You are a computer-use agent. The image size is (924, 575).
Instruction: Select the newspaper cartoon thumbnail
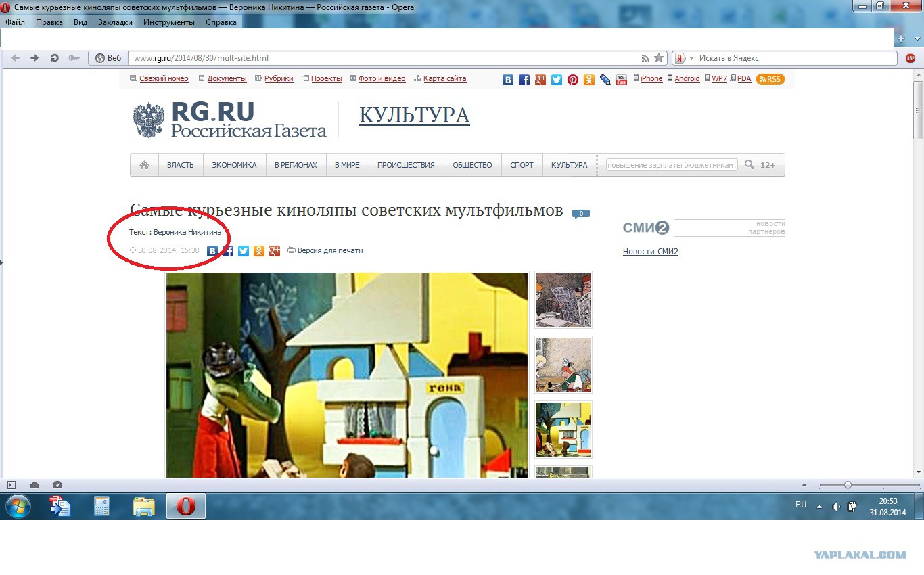click(563, 300)
